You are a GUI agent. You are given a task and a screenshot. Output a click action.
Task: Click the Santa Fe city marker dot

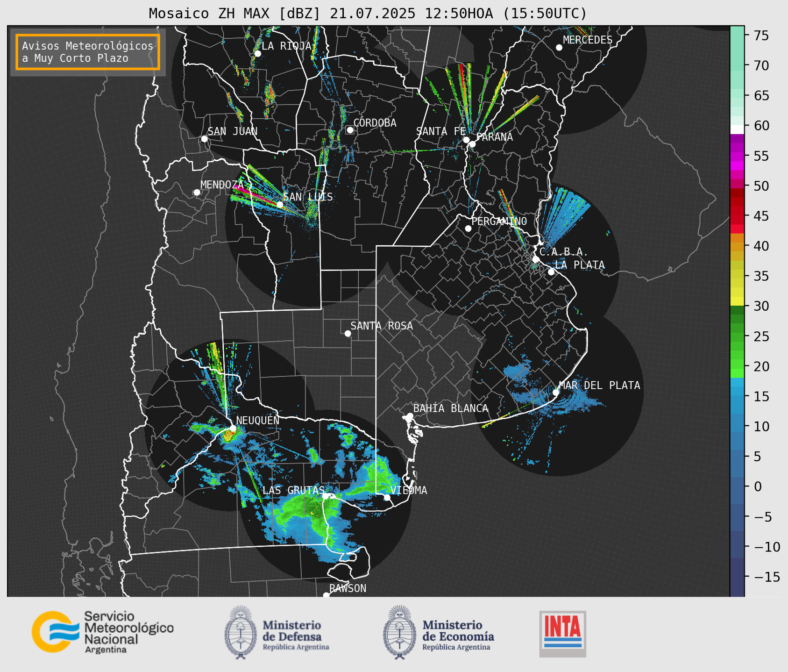click(x=466, y=140)
